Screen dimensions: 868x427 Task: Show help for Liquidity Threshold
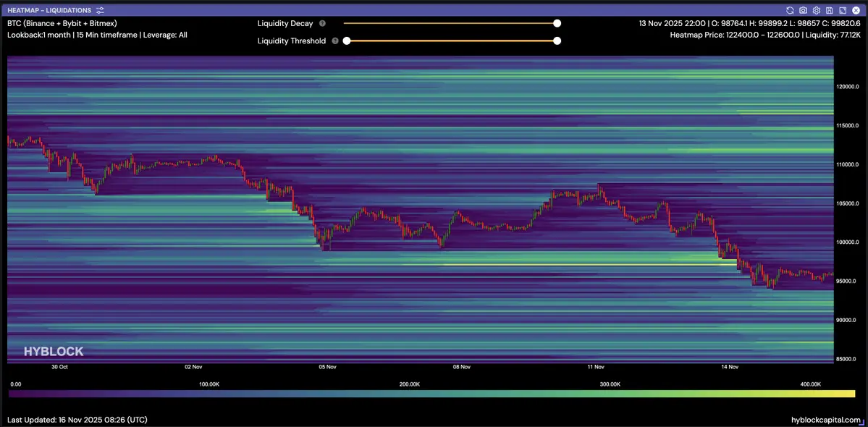[x=335, y=41]
